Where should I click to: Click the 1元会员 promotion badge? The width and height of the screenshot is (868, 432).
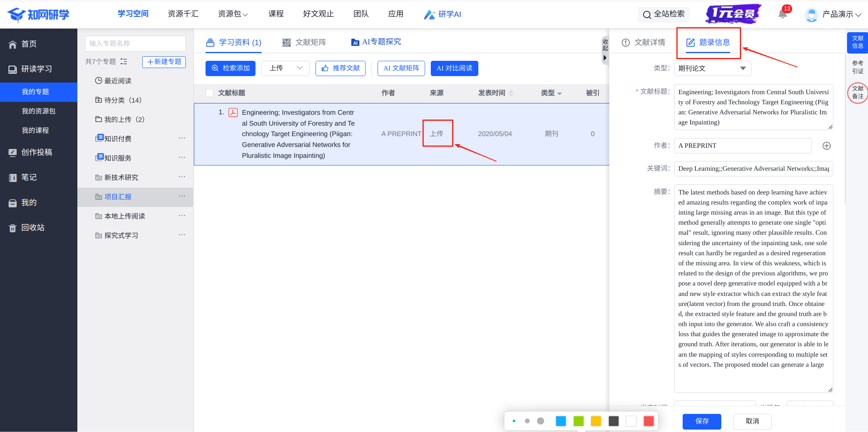tap(733, 14)
